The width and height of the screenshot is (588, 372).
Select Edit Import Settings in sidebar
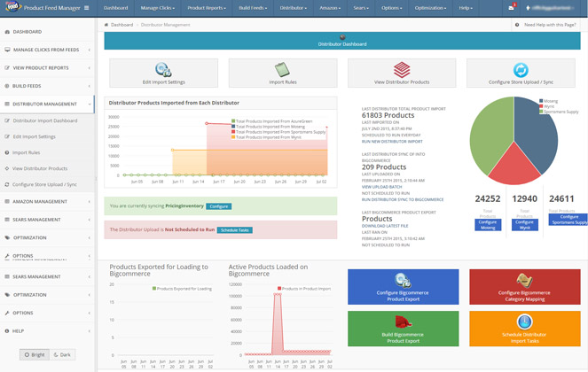34,136
